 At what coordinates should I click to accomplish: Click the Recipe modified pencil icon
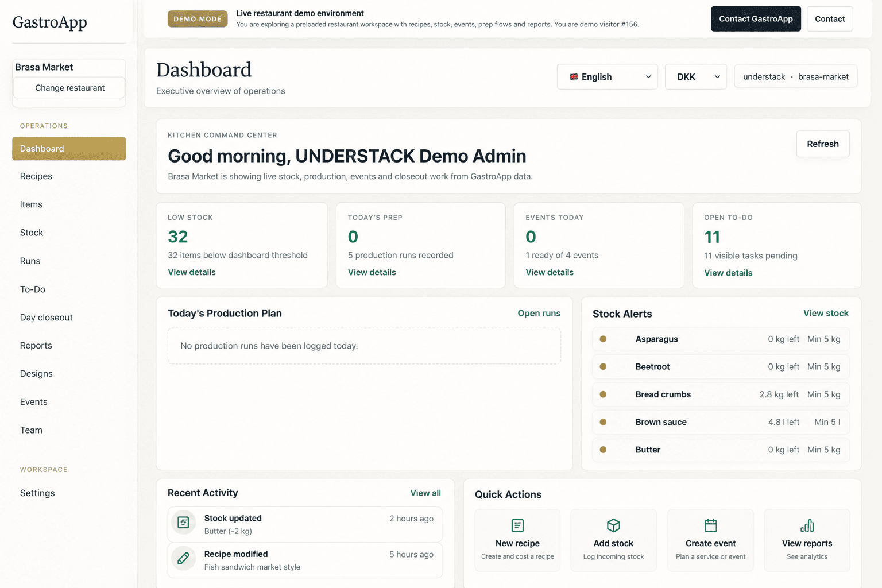(x=184, y=558)
